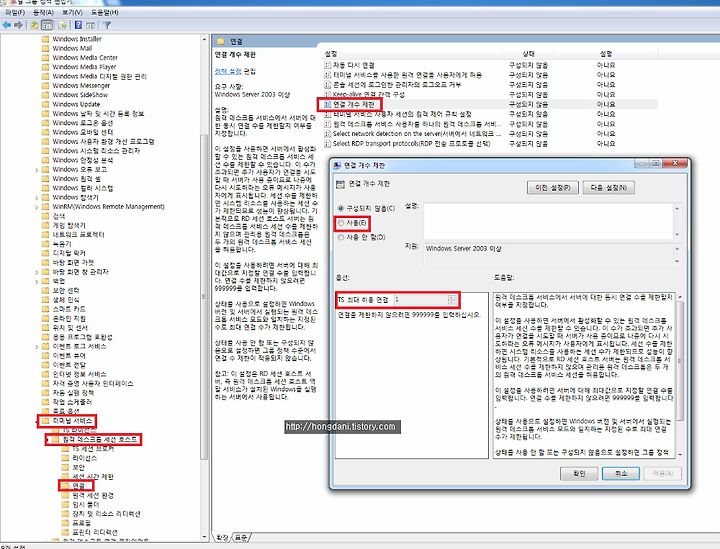Click the 설명 comment text box

tap(549, 221)
